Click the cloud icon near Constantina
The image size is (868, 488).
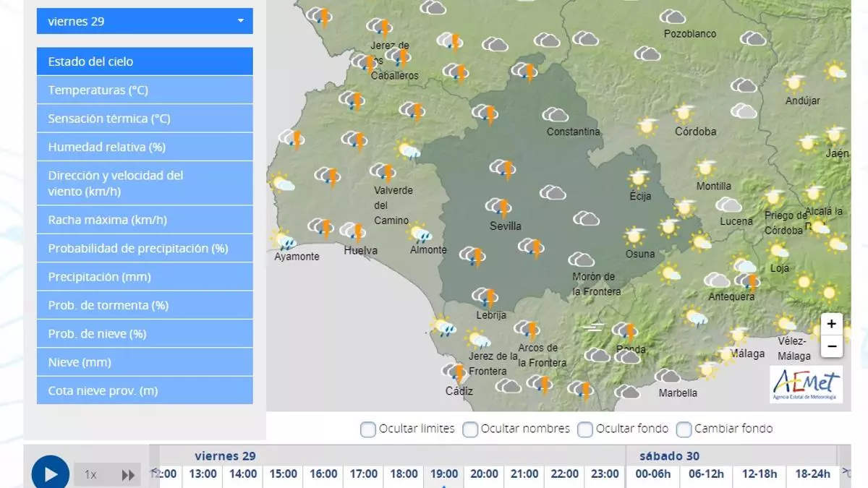point(555,115)
